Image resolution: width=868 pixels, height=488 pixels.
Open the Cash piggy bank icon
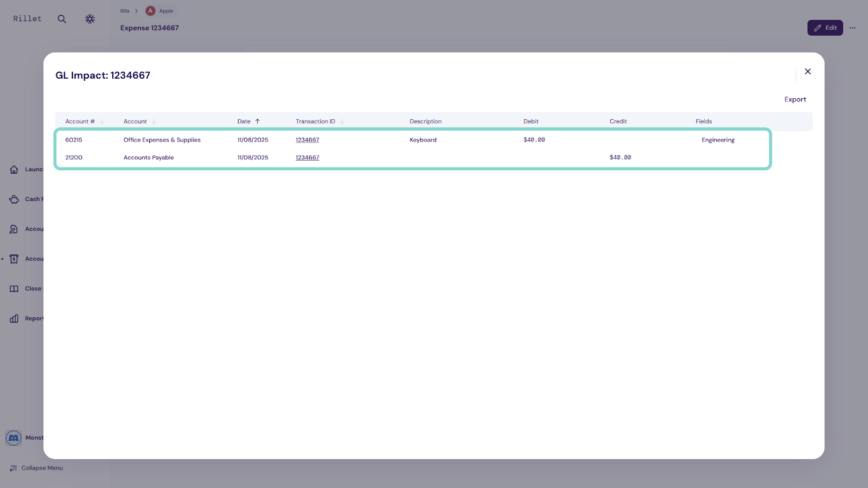coord(14,200)
